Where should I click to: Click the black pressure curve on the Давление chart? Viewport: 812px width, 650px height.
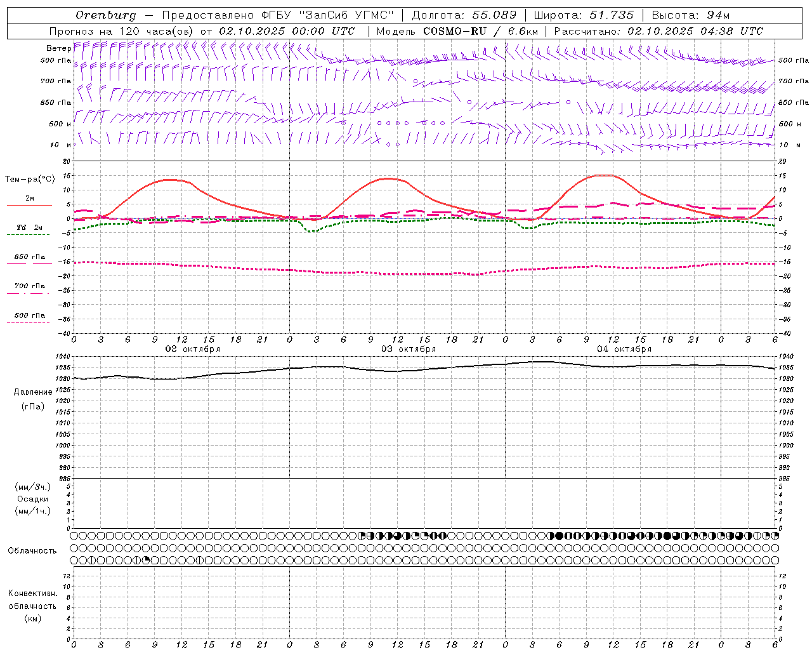(x=424, y=370)
